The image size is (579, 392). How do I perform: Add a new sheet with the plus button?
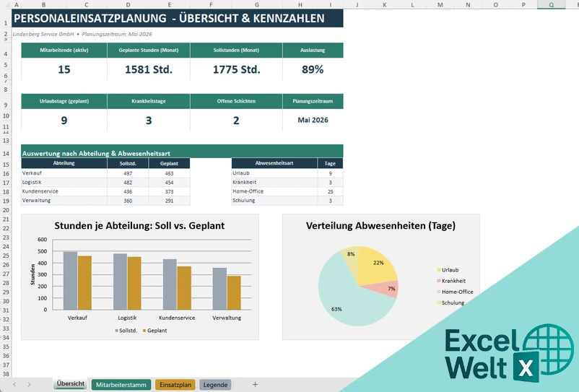tap(255, 384)
